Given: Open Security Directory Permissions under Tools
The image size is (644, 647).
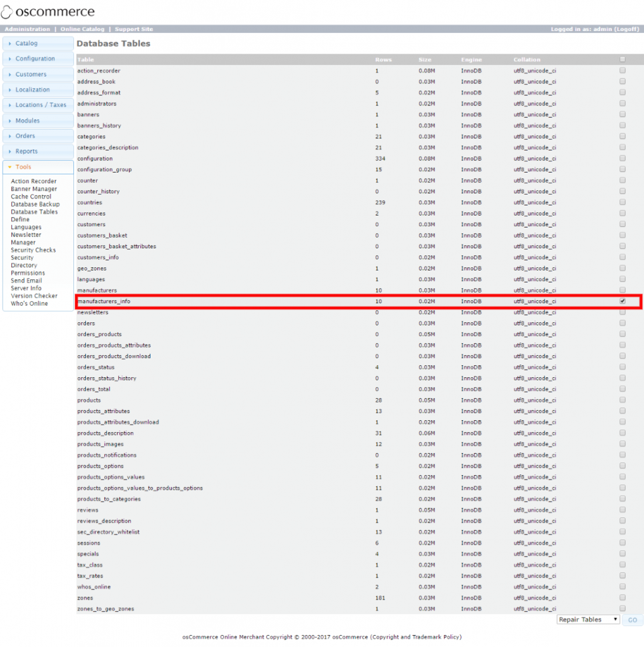Looking at the screenshot, I should click(28, 265).
